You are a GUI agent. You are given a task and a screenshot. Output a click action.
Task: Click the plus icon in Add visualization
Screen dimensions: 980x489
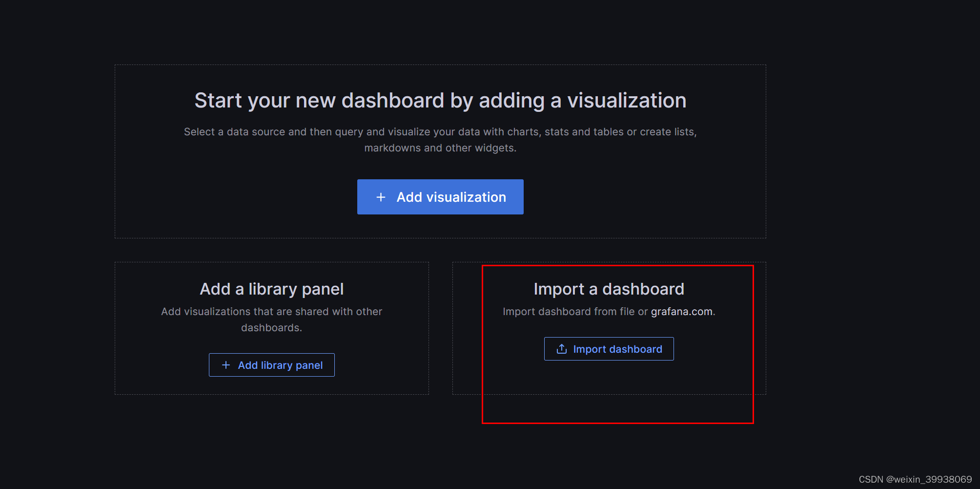click(x=381, y=197)
